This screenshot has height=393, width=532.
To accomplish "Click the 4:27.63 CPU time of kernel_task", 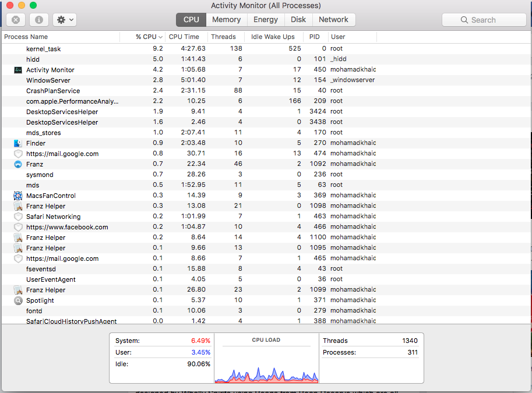I will 193,48.
